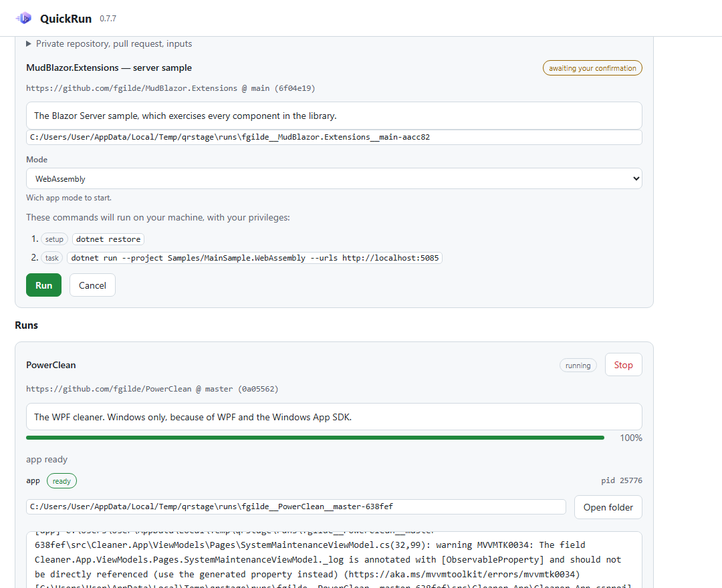Viewport: 722px width, 588px height.
Task: Click the PowerClean run heading
Action: click(x=51, y=365)
